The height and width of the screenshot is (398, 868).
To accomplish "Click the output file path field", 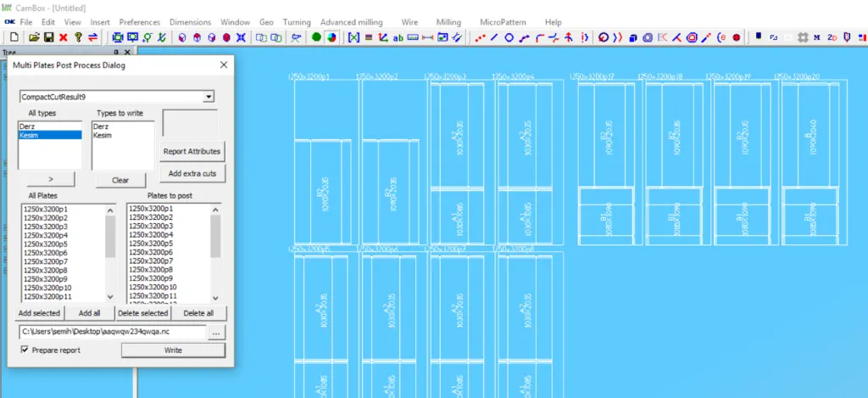I will pyautogui.click(x=113, y=332).
